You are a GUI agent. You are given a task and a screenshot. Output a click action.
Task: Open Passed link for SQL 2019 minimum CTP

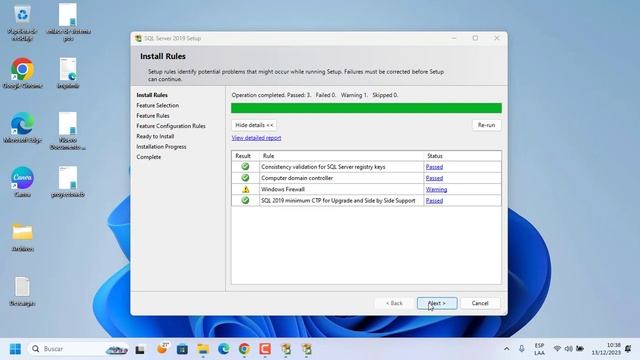[434, 201]
